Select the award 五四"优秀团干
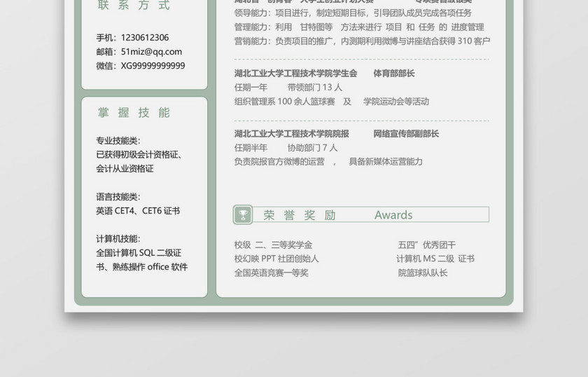 coord(427,245)
